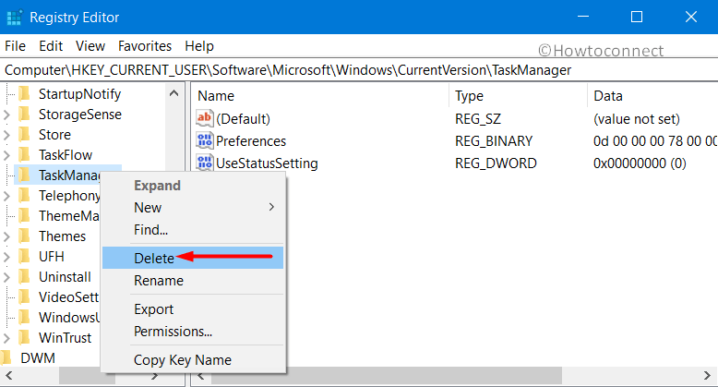Click the StorageSense folder icon
The image size is (718, 387).
pyautogui.click(x=24, y=114)
